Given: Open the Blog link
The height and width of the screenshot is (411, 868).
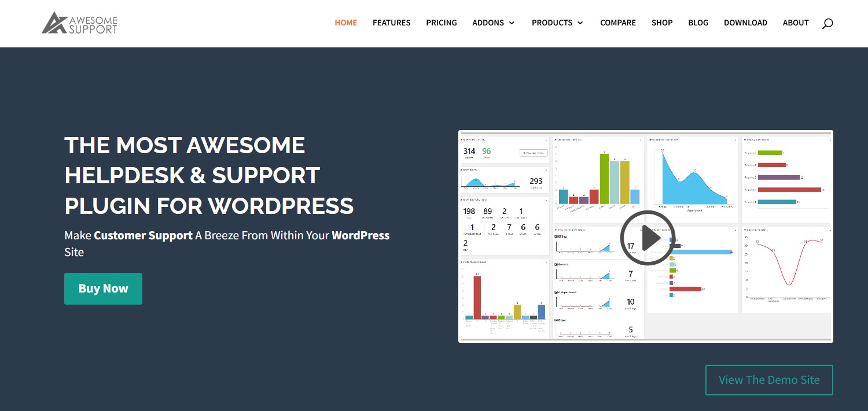Looking at the screenshot, I should [698, 23].
